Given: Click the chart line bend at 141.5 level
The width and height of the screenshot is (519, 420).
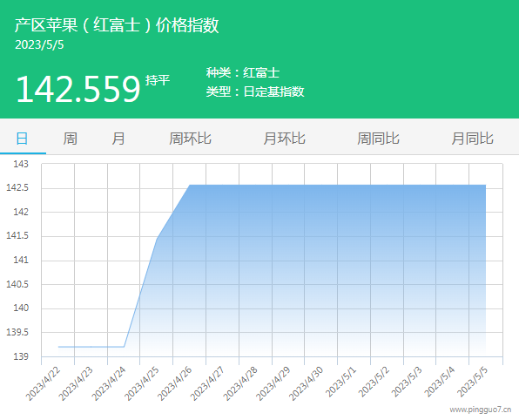Looking at the screenshot, I should (x=157, y=239).
